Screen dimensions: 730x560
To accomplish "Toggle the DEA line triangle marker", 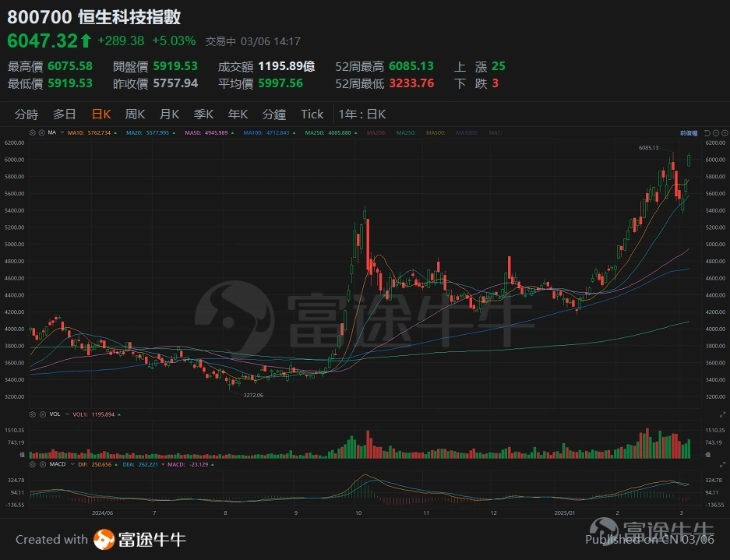I will tap(163, 464).
